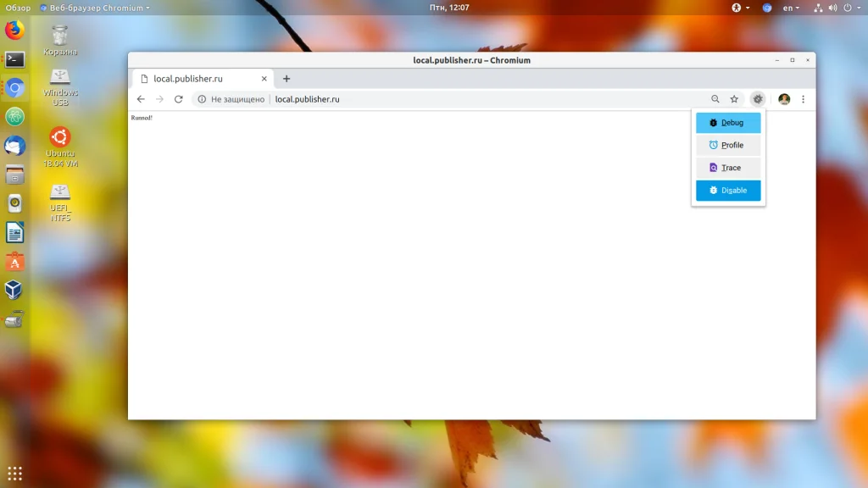The image size is (868, 488).
Task: Bookmark this page with the star icon
Action: tap(734, 99)
